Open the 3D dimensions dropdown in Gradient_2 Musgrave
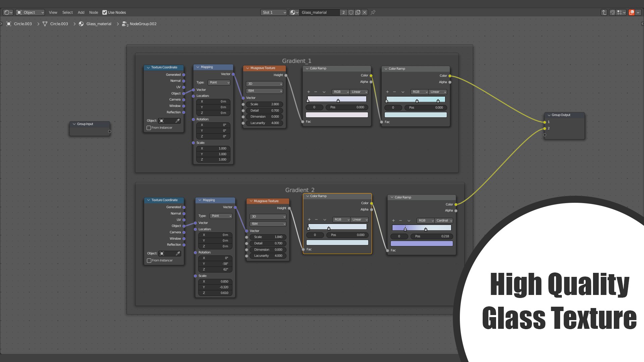The width and height of the screenshot is (644, 362). pyautogui.click(x=268, y=217)
